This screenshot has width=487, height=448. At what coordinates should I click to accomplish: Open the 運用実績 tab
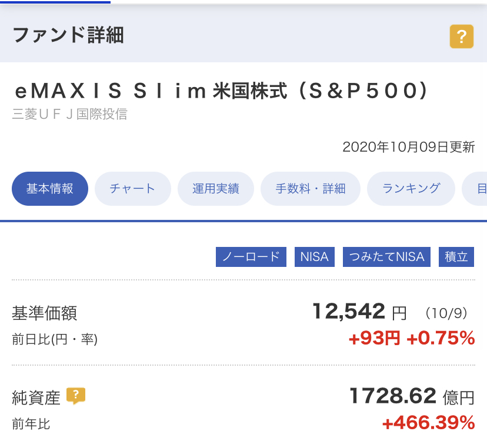216,189
